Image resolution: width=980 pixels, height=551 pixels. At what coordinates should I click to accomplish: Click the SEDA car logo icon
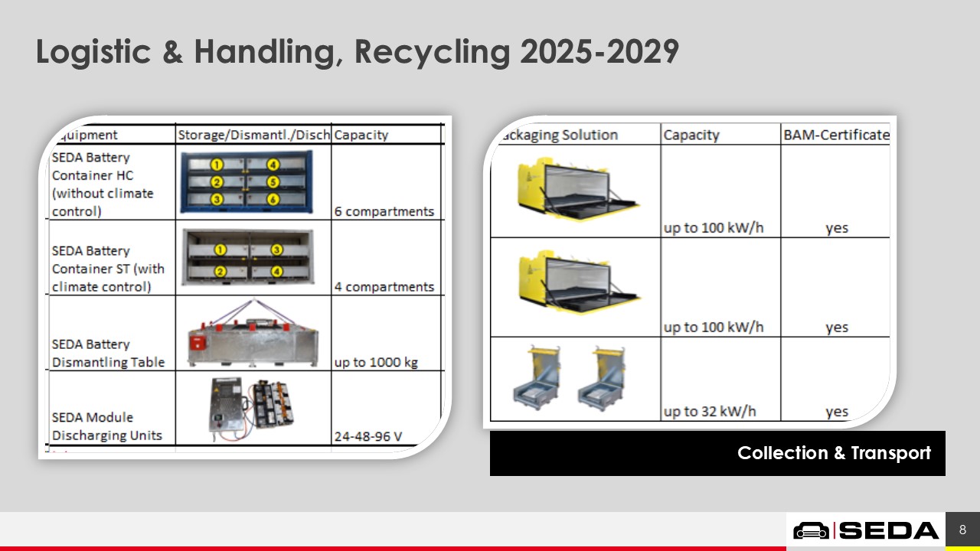811,530
